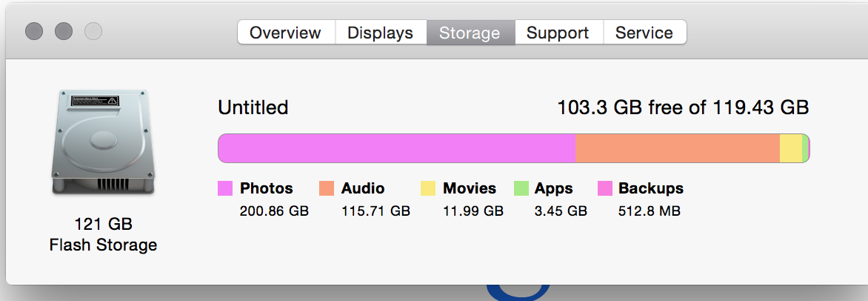
Task: Click the green Apps legend swatch
Action: pos(521,188)
